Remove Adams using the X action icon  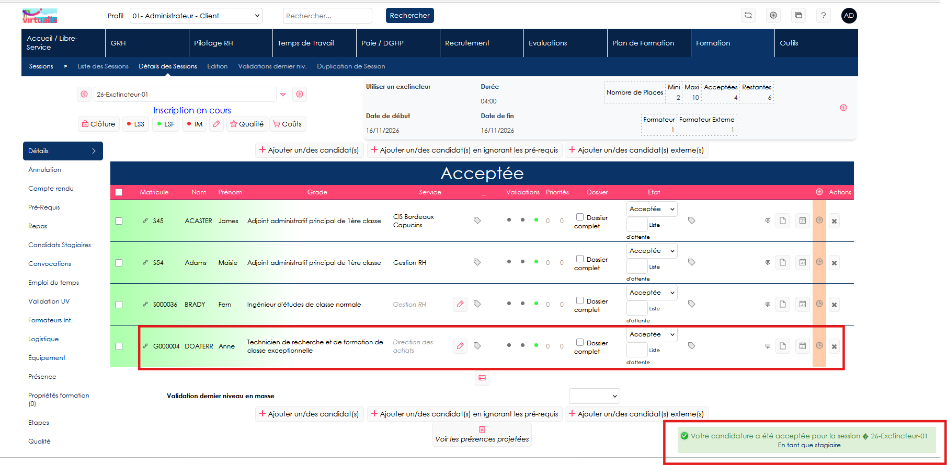coord(834,263)
